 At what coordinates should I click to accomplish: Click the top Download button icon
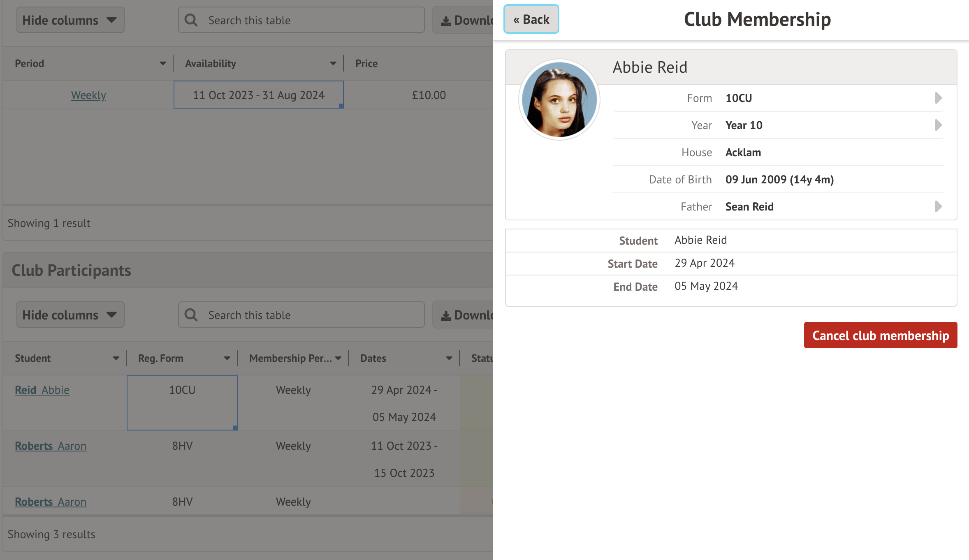(446, 21)
